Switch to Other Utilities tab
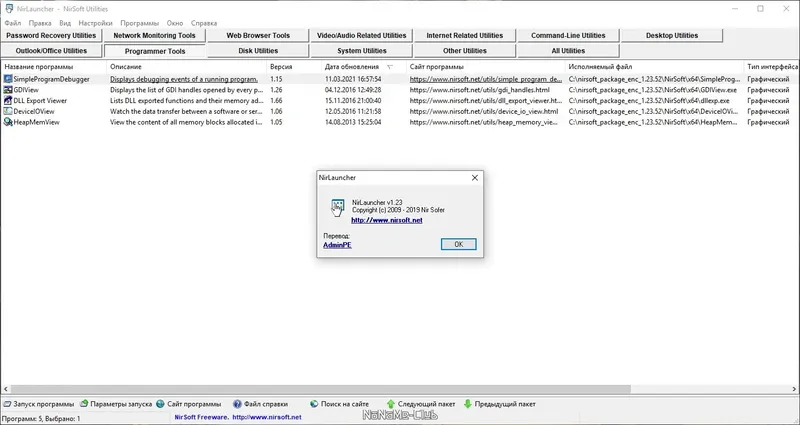This screenshot has height=425, width=800. point(465,51)
